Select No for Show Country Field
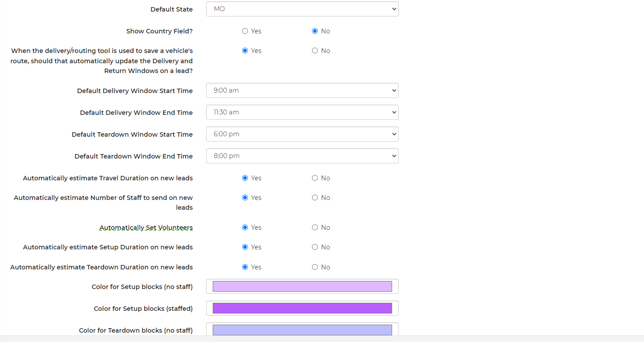The image size is (644, 342). coord(315,31)
